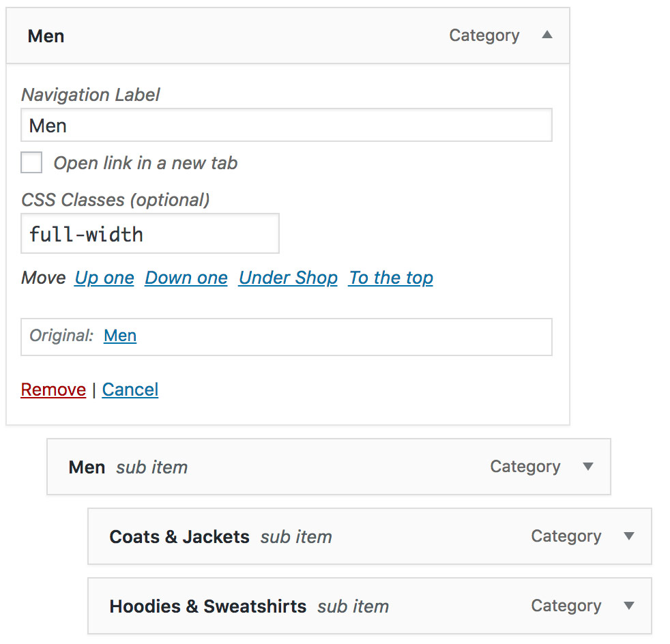670x644 pixels.
Task: Open the Original Men category link
Action: click(120, 336)
